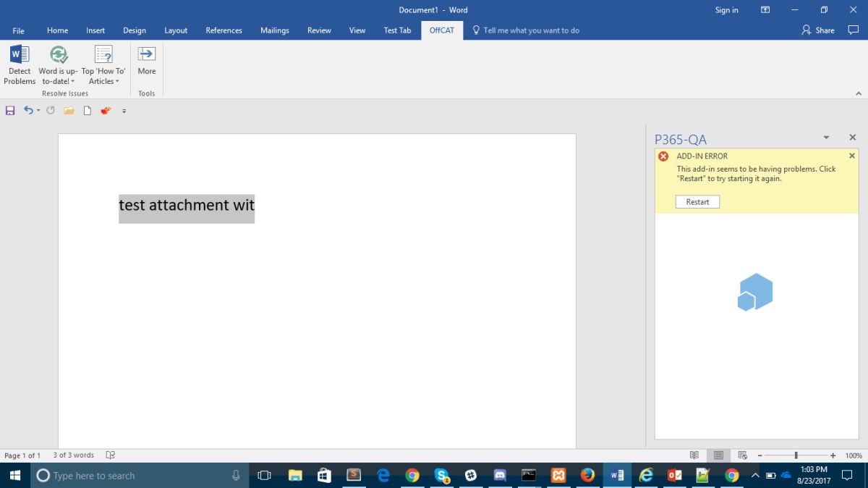Viewport: 868px width, 488px height.
Task: Click the zoom out minus button
Action: tap(759, 455)
